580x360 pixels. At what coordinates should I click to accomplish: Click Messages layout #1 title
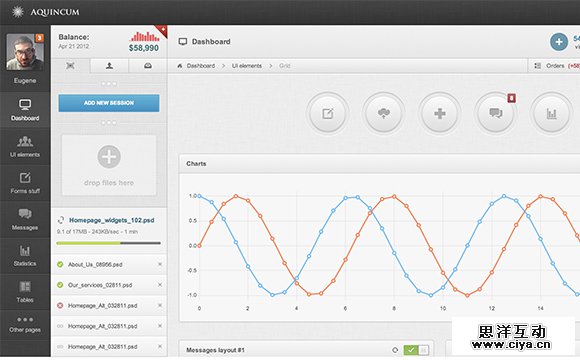215,350
